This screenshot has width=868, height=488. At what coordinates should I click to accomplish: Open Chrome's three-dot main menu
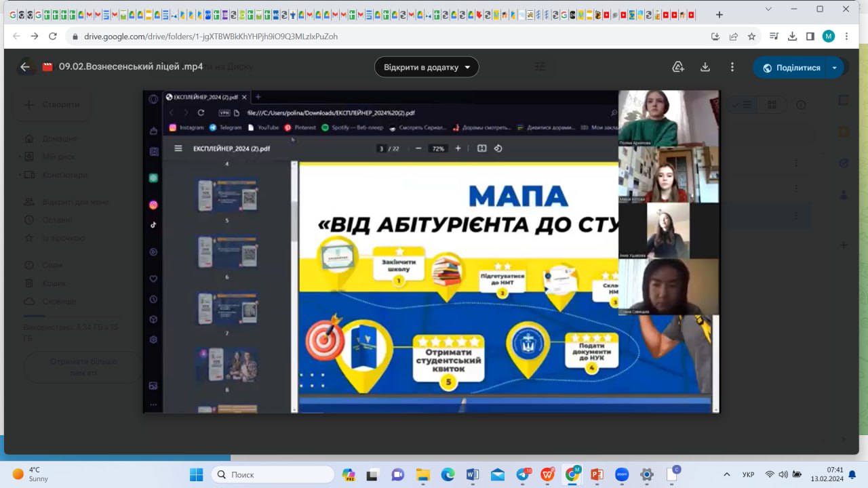point(847,37)
